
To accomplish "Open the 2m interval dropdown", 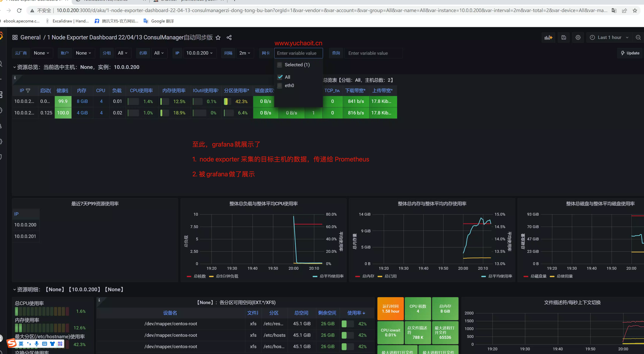I will click(245, 53).
